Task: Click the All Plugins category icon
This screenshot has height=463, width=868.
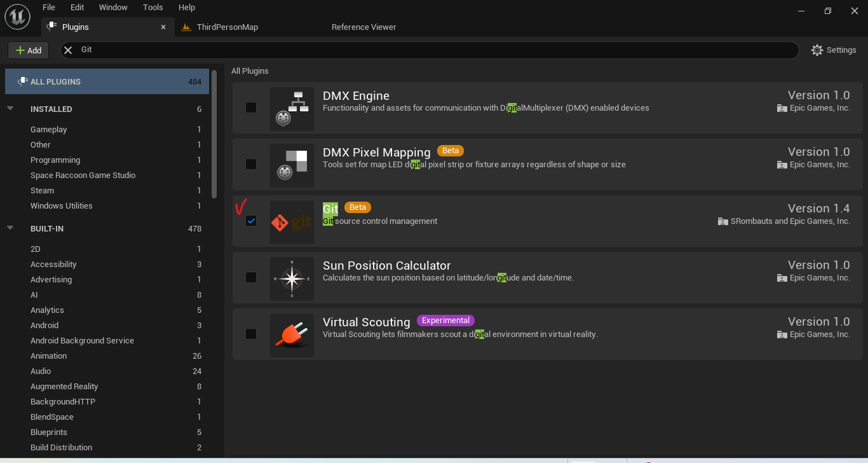Action: pyautogui.click(x=22, y=81)
